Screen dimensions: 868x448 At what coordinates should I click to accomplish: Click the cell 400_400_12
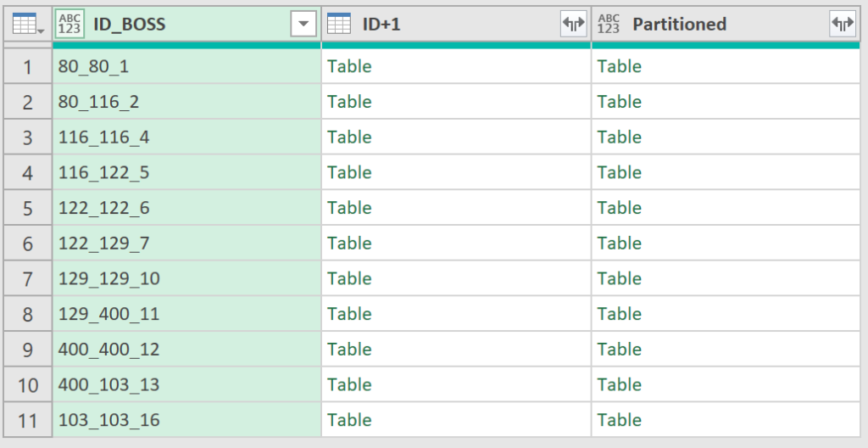187,350
